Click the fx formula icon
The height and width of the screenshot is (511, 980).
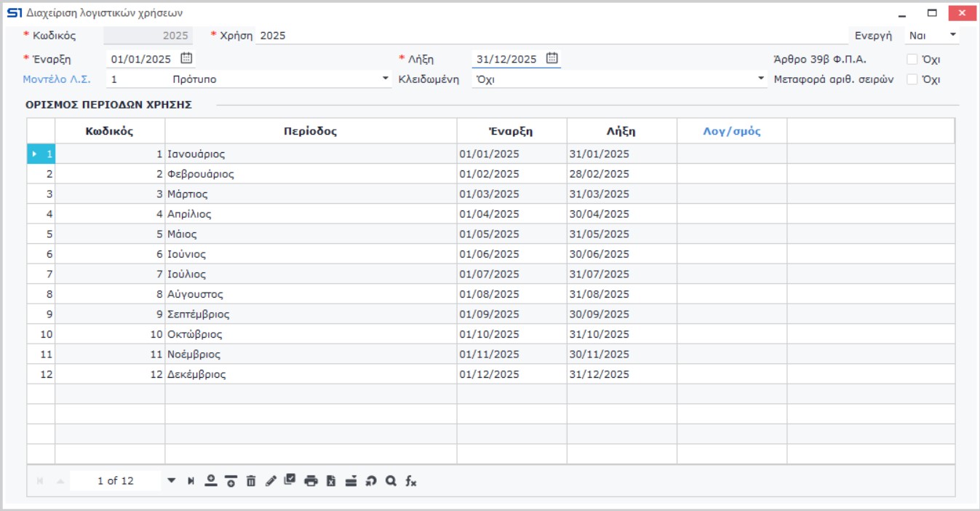point(411,480)
